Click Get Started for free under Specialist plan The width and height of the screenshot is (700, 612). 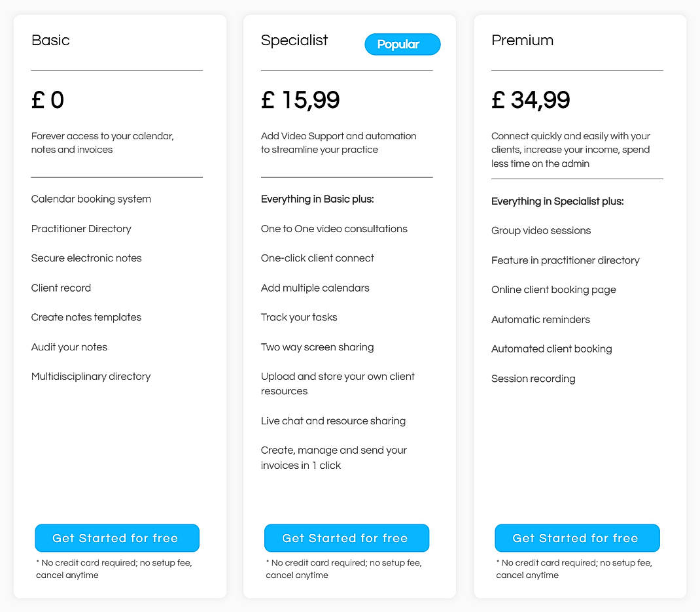pos(347,538)
